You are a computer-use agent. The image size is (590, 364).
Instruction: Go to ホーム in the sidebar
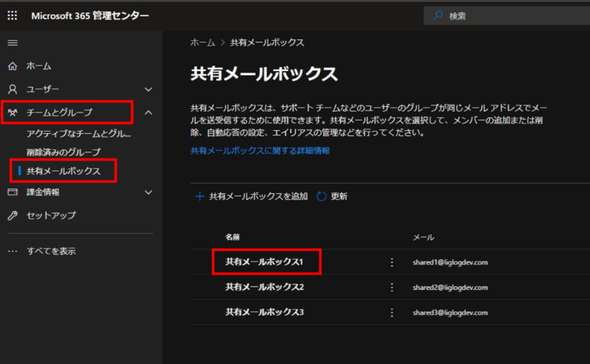[39, 66]
